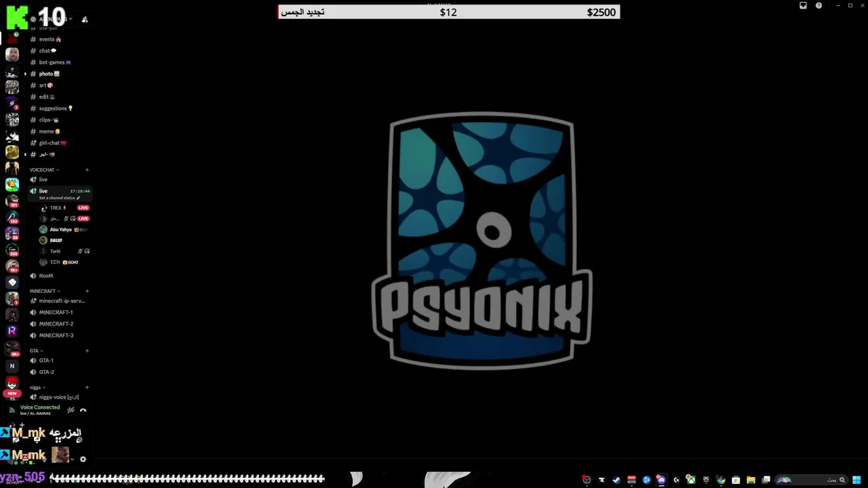This screenshot has height=488, width=868.
Task: Open the server invite people icon
Action: pyautogui.click(x=85, y=20)
